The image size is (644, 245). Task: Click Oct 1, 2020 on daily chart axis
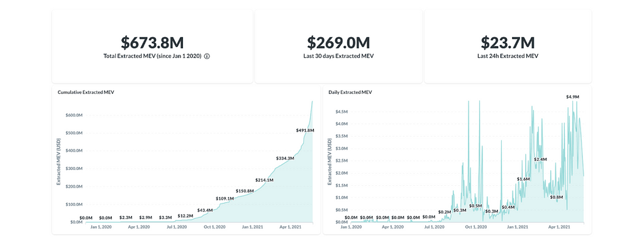pos(476,227)
